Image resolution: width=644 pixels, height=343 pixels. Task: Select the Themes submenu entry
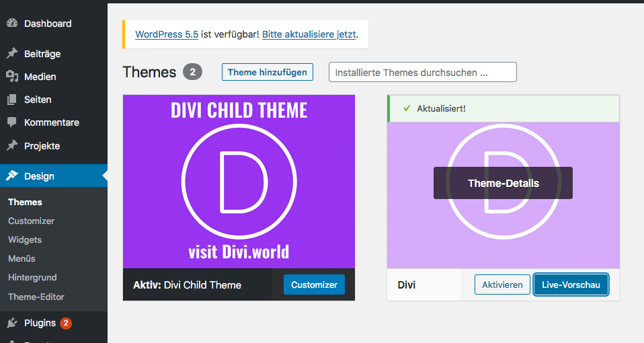[25, 202]
